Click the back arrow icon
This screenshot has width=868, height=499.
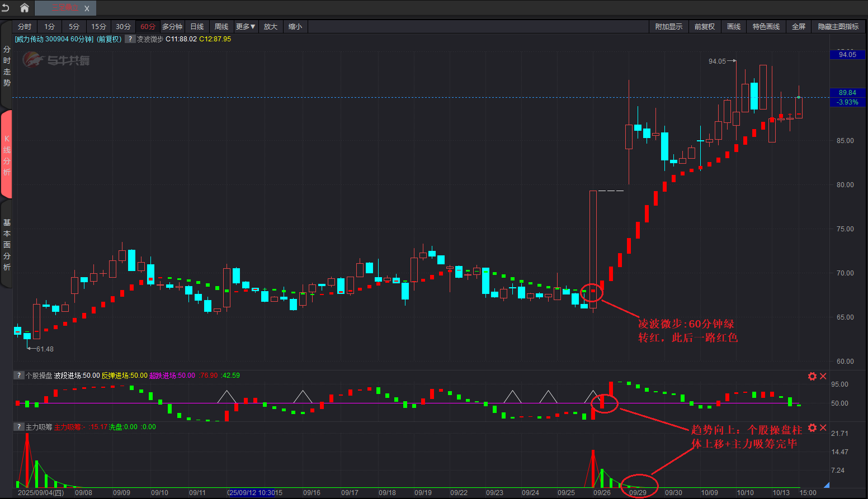tap(6, 8)
